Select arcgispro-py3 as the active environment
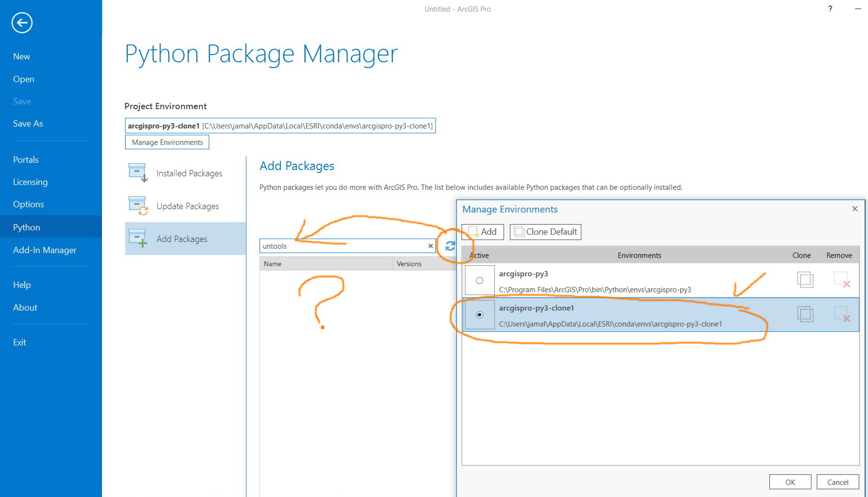The height and width of the screenshot is (497, 868). [x=479, y=280]
